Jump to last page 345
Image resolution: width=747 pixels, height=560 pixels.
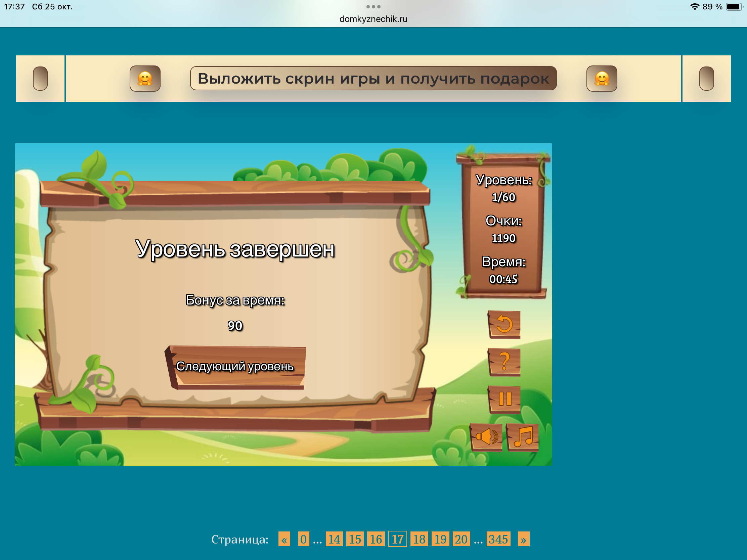point(498,539)
